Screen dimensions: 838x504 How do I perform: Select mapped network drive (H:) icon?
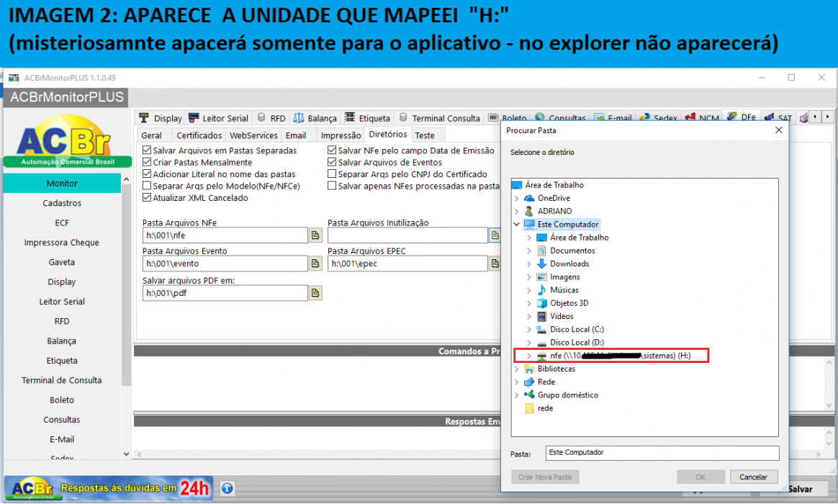[x=541, y=356]
